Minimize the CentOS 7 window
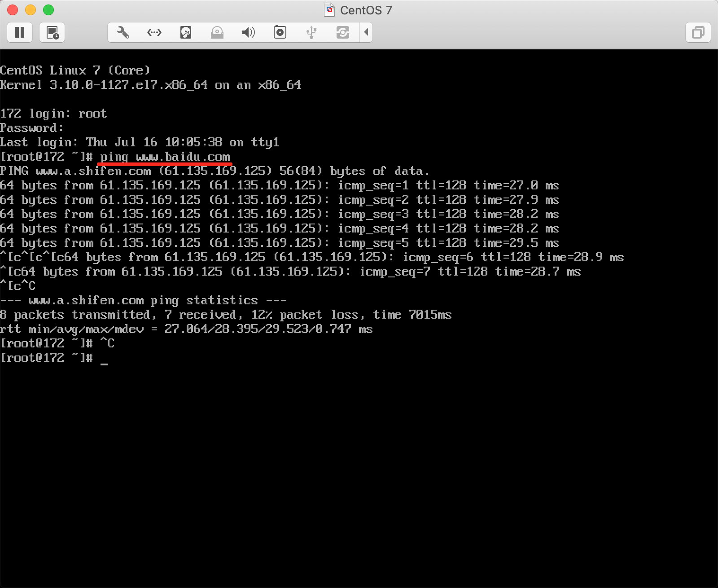The width and height of the screenshot is (718, 588). [x=31, y=10]
